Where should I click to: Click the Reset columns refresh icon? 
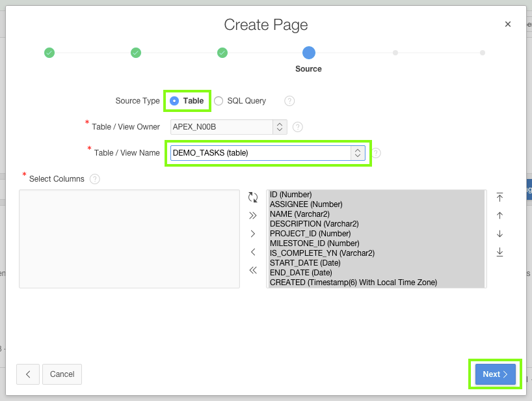click(253, 197)
